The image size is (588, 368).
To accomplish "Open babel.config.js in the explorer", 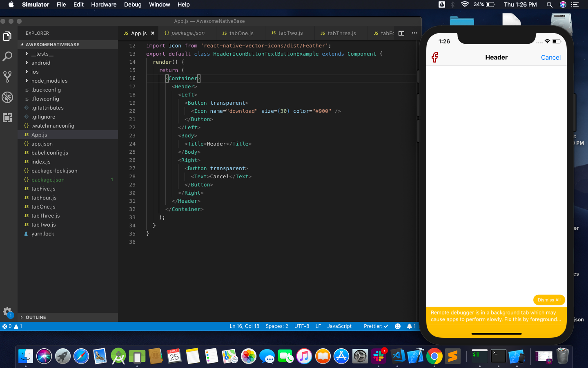I will tap(68, 153).
